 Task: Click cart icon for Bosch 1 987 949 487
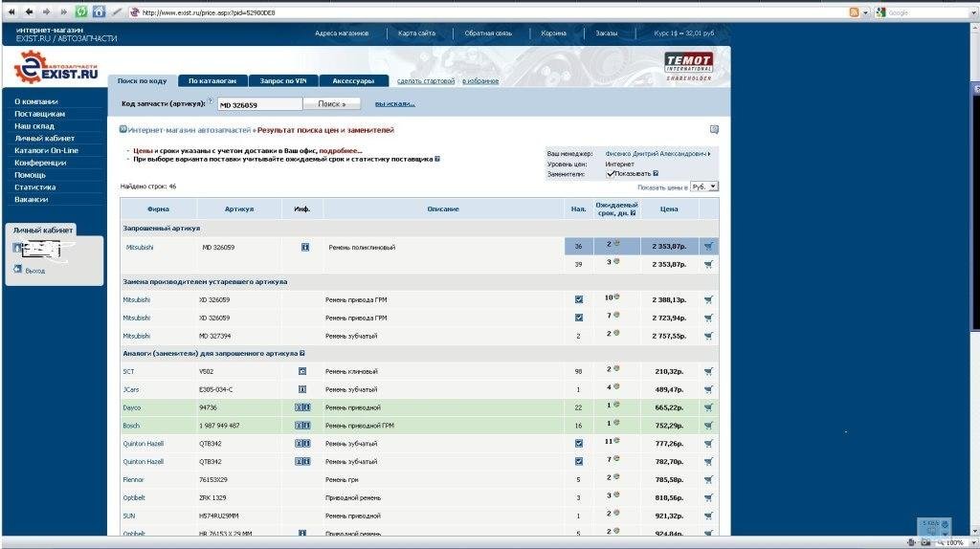click(x=708, y=426)
